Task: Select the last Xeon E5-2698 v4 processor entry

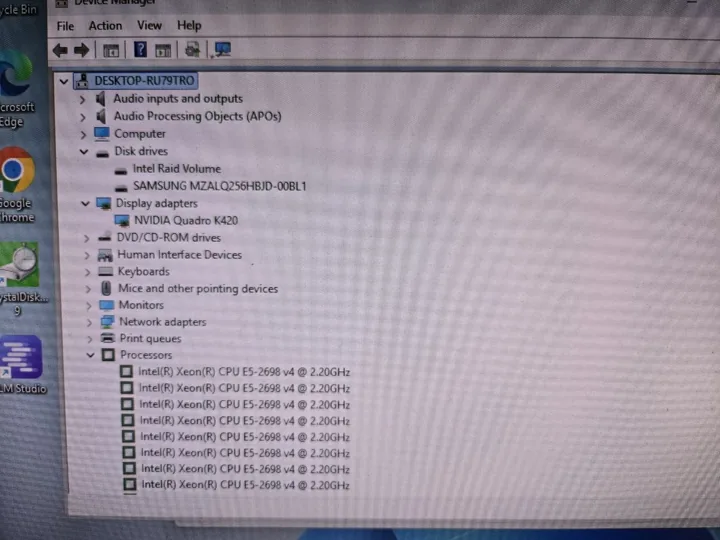Action: (x=246, y=485)
